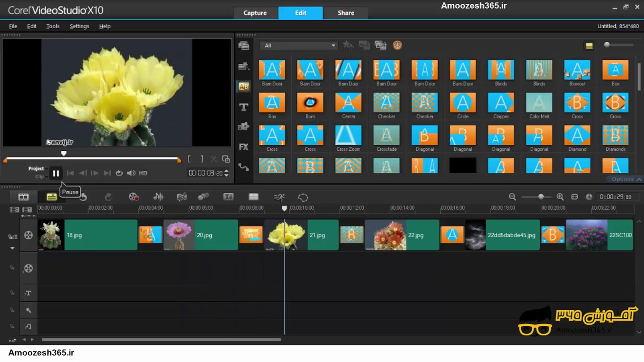Select the 22.jpg clip on the timeline
644x362 pixels.
pos(402,235)
